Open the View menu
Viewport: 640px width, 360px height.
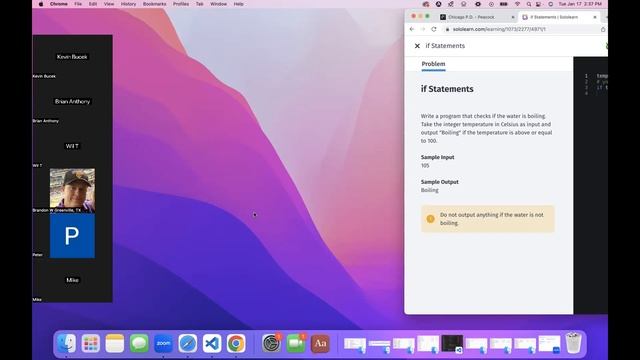point(109,4)
